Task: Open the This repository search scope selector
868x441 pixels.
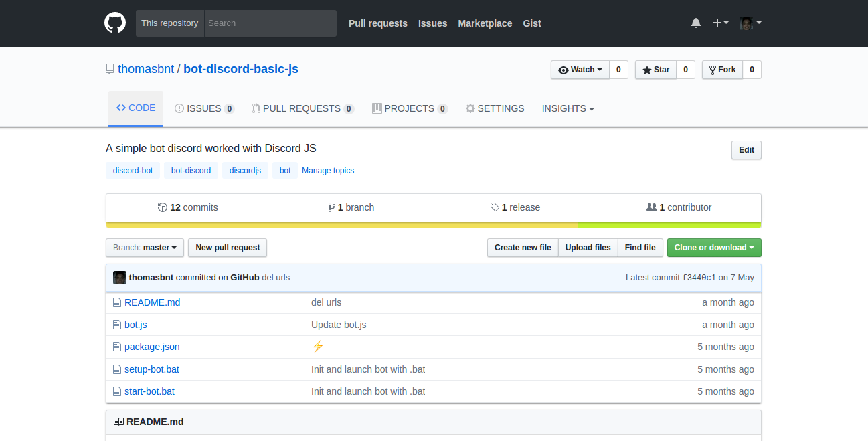Action: point(170,23)
